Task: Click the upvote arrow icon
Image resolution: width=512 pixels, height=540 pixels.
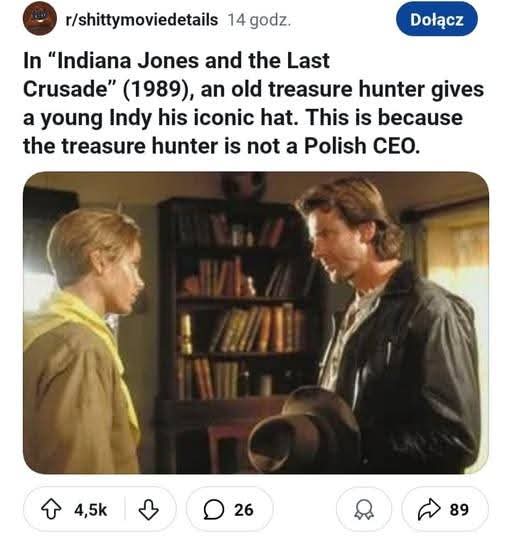Action: coord(51,509)
